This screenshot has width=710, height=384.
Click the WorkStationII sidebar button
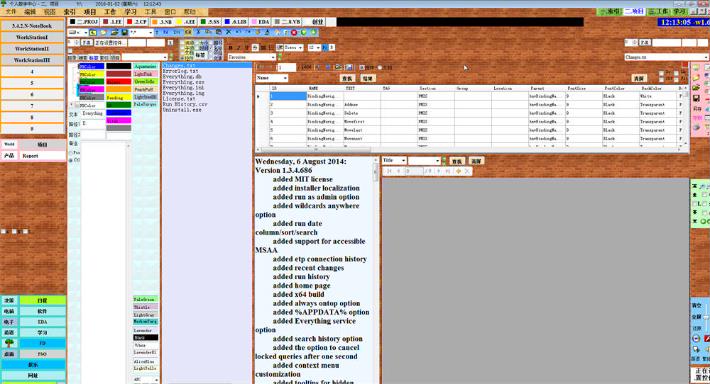32,48
